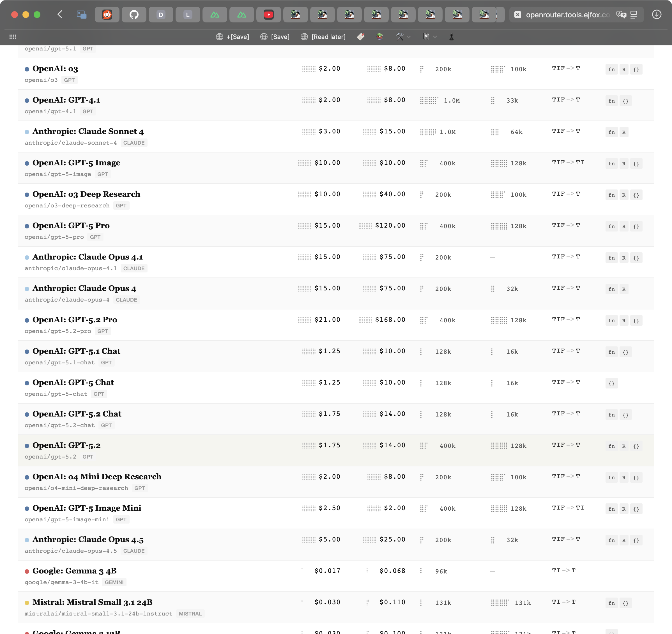Click the chess pawn icon in the bookmarks bar
This screenshot has height=634, width=672.
coord(452,36)
